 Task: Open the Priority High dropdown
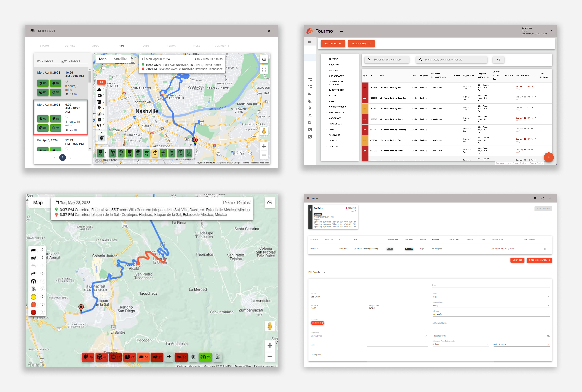[x=490, y=297]
